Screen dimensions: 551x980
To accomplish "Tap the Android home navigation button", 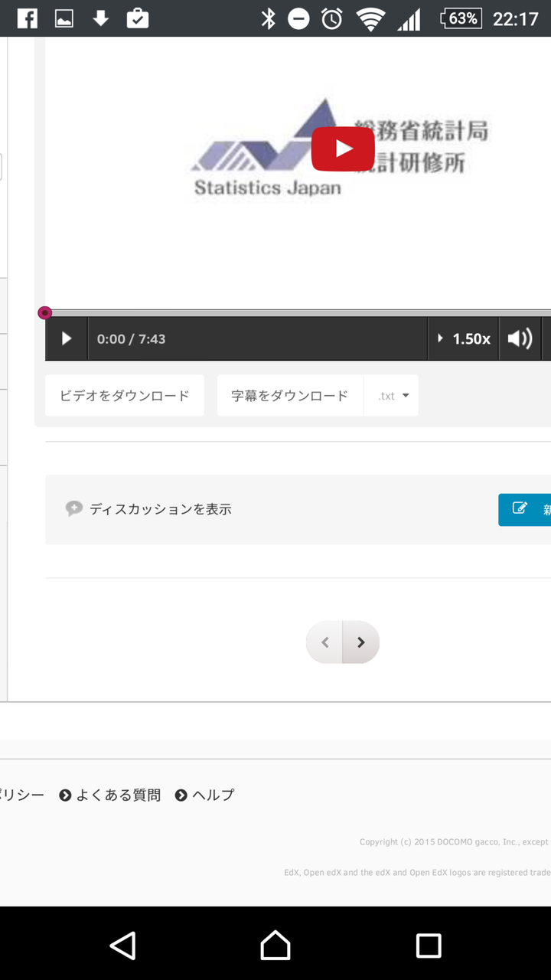I will coord(275,946).
